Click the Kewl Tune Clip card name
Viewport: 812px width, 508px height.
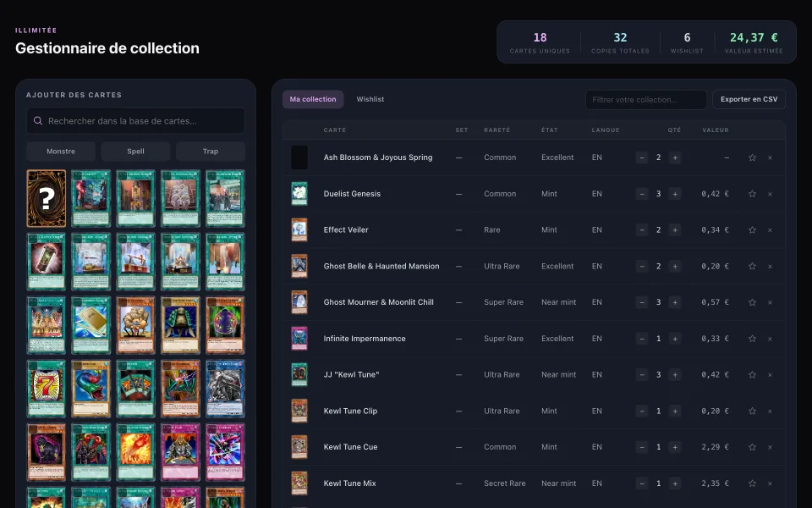[x=350, y=411]
